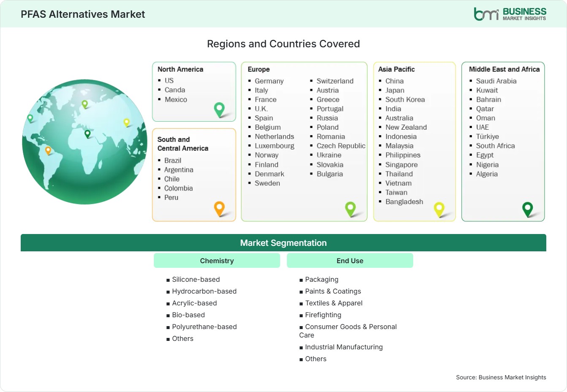This screenshot has height=392, width=567.
Task: Click 'Singapore' in Asia Pacific list
Action: pyautogui.click(x=401, y=165)
